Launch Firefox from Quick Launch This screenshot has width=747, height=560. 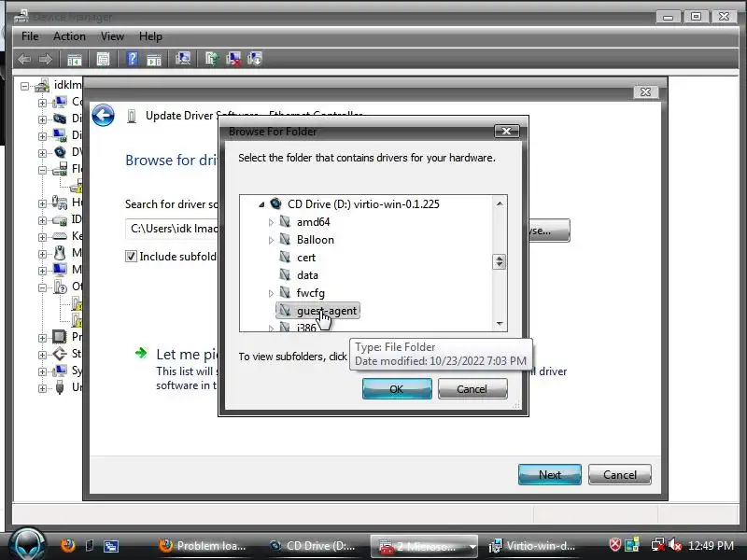tap(68, 545)
